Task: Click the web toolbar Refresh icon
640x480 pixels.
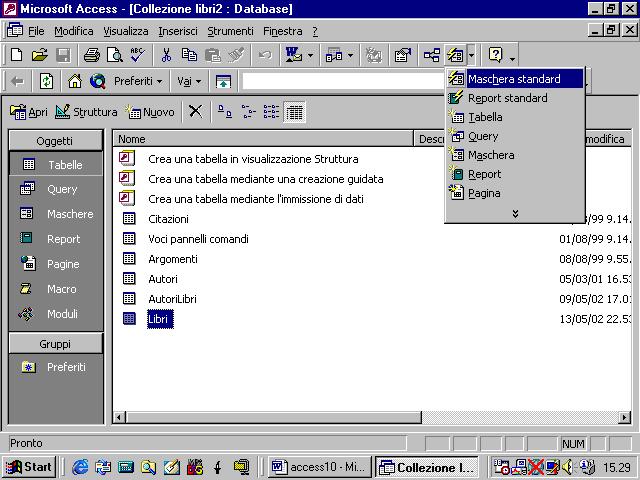Action: pos(46,81)
